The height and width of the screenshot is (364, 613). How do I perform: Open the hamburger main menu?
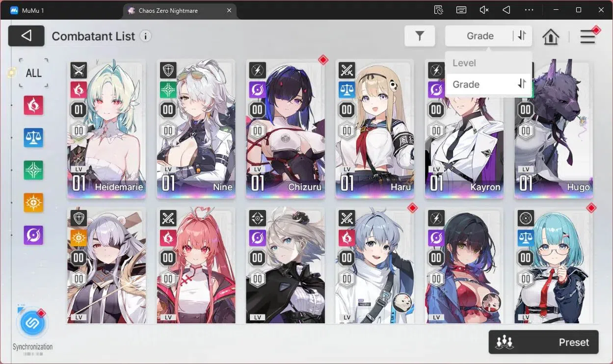coord(587,37)
